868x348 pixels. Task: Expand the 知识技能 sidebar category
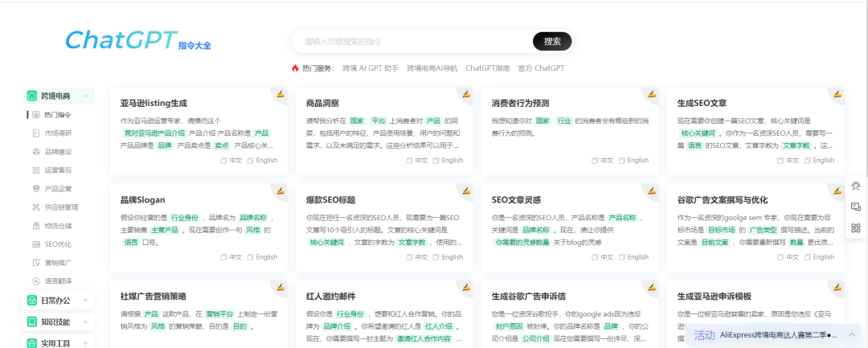85,322
